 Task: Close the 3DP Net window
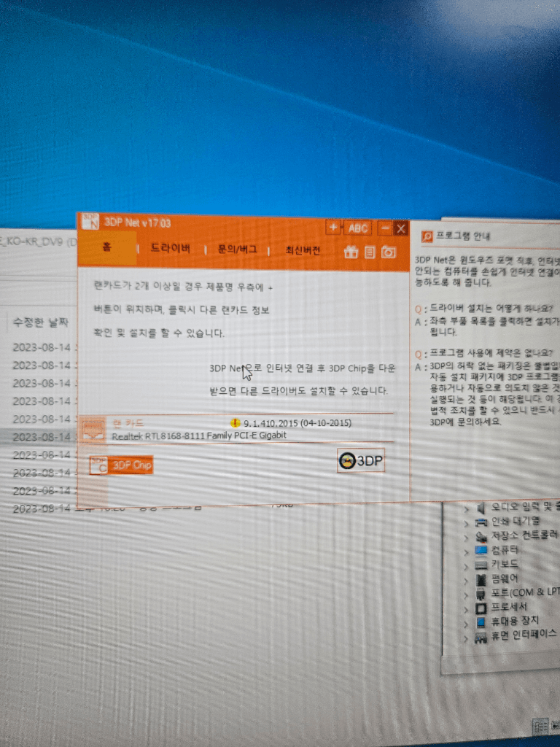pyautogui.click(x=401, y=228)
